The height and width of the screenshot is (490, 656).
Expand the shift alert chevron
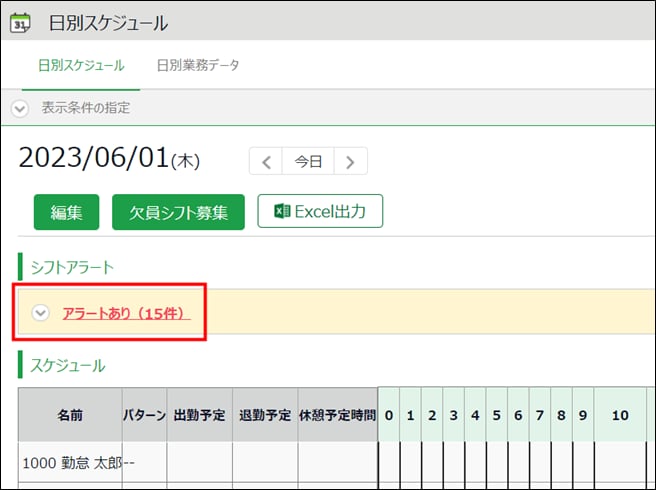(x=40, y=312)
